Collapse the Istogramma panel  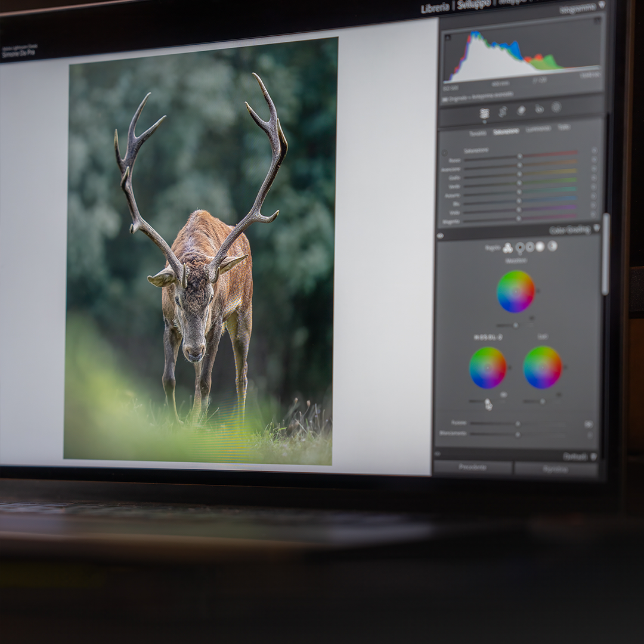(601, 5)
